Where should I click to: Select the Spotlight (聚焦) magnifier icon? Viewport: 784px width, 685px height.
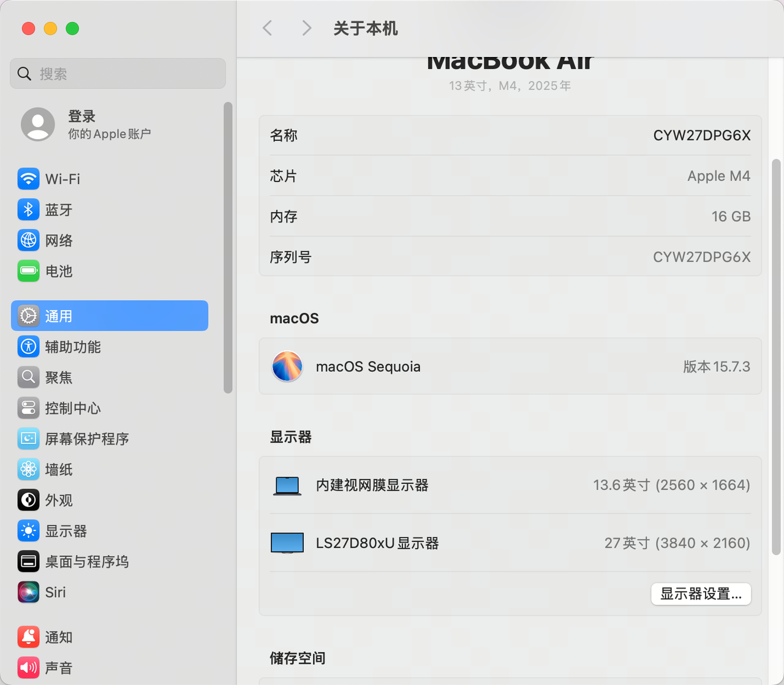point(28,377)
